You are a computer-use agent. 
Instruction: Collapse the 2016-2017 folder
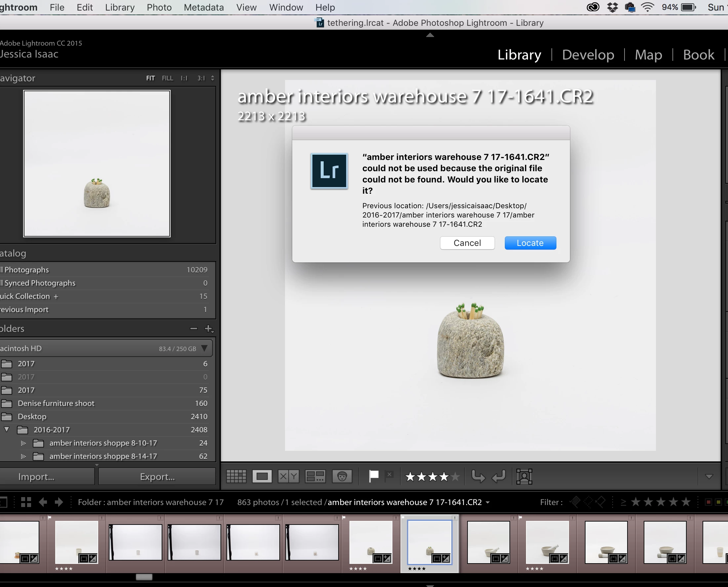pos(7,429)
